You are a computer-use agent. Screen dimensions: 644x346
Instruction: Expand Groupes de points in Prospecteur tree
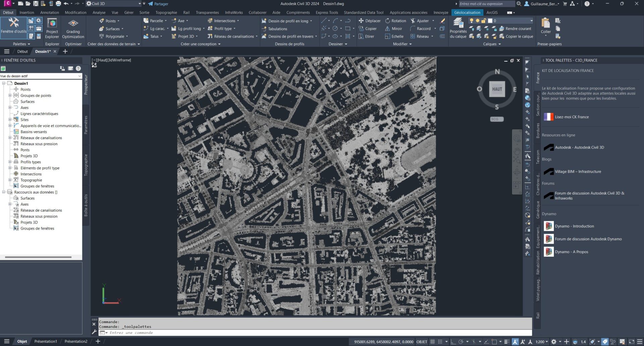[x=10, y=95]
